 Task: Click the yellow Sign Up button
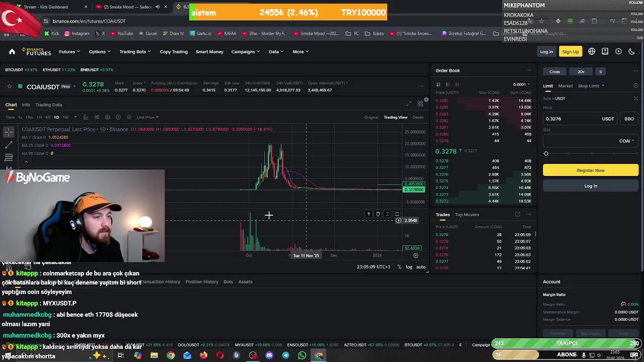571,52
